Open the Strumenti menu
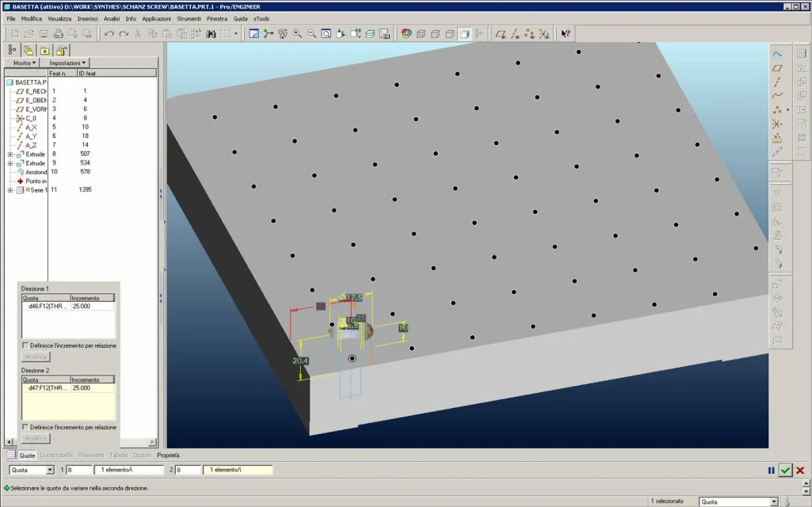 click(x=189, y=19)
